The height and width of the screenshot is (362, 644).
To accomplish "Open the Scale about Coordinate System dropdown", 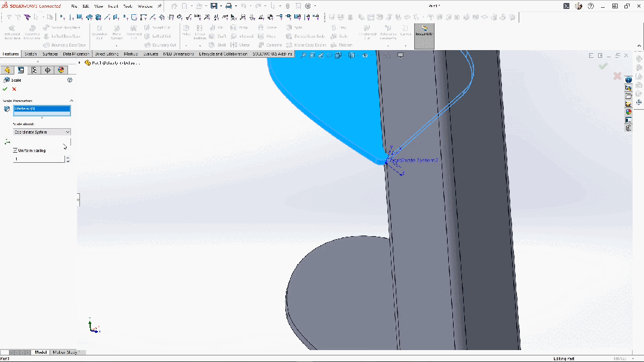I will coord(42,132).
